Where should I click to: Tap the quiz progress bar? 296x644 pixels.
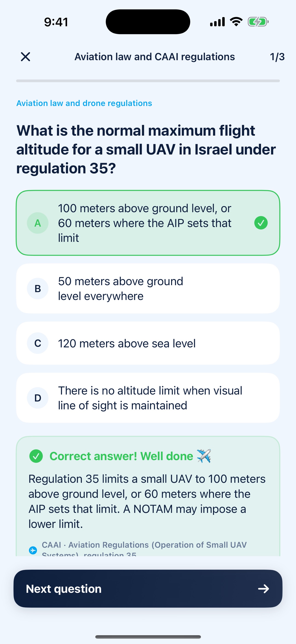148,81
